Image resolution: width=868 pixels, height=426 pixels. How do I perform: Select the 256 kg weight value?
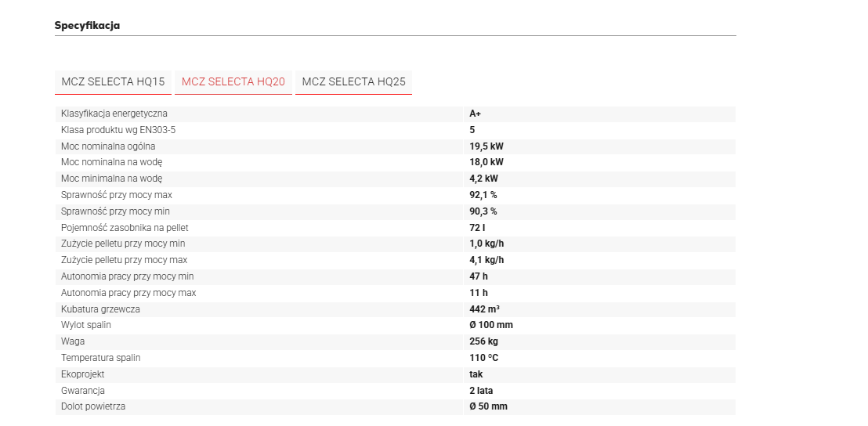(x=483, y=341)
